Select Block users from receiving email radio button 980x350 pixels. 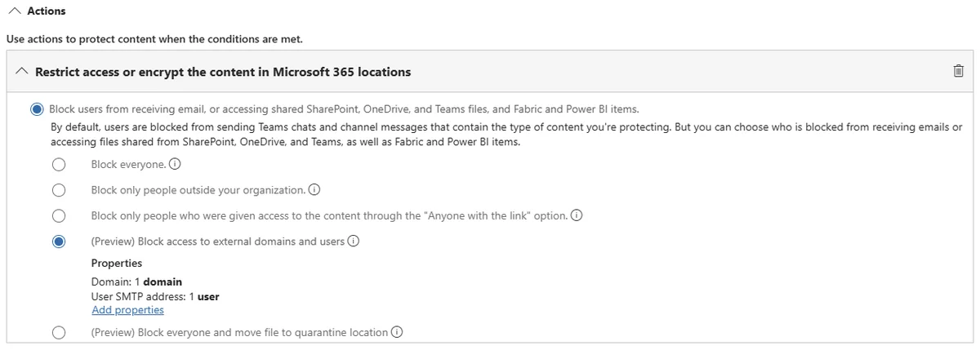(x=37, y=109)
